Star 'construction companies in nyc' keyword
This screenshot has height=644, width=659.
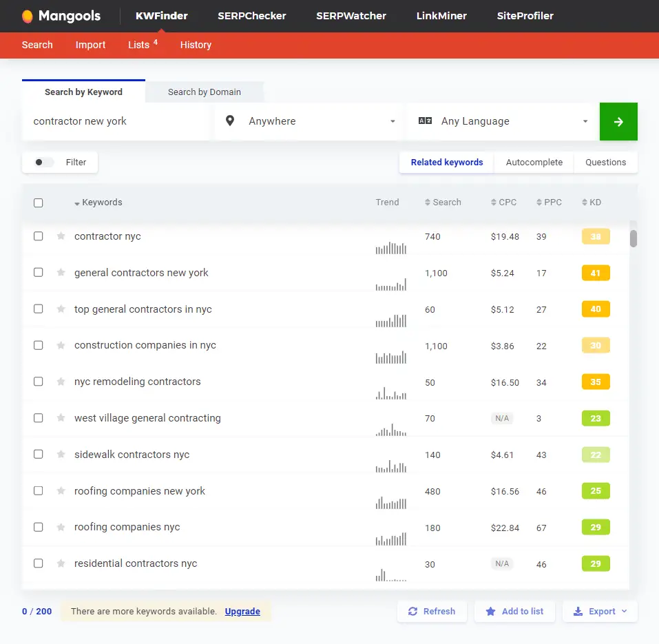[61, 345]
